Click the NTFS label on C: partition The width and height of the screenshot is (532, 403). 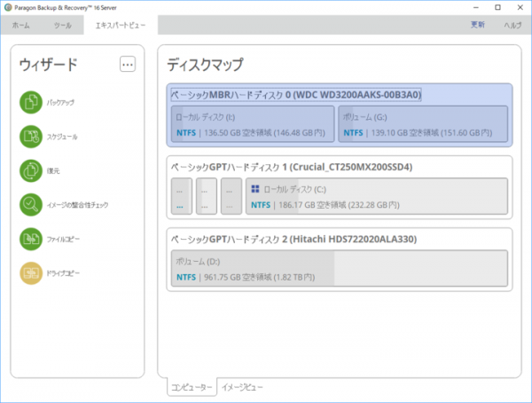coord(261,205)
